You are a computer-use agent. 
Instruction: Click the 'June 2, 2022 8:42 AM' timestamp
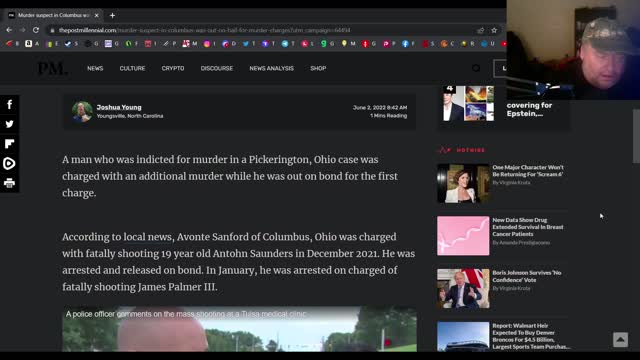(x=380, y=107)
